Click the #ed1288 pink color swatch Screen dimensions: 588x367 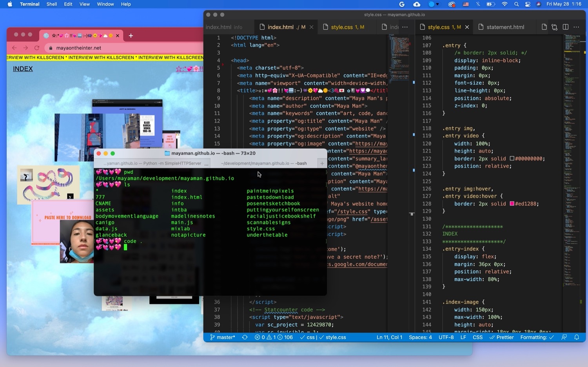coord(512,204)
